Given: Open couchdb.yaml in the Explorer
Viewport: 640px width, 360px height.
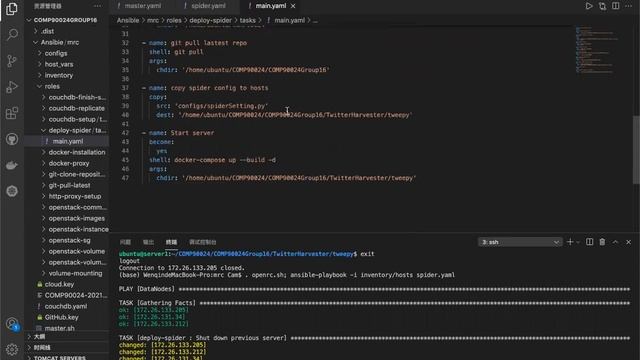Looking at the screenshot, I should pyautogui.click(x=67, y=307).
